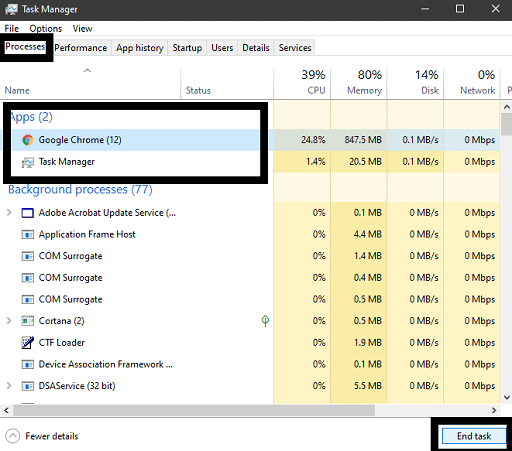
Task: Select the Application Frame Host process name
Action: [87, 235]
